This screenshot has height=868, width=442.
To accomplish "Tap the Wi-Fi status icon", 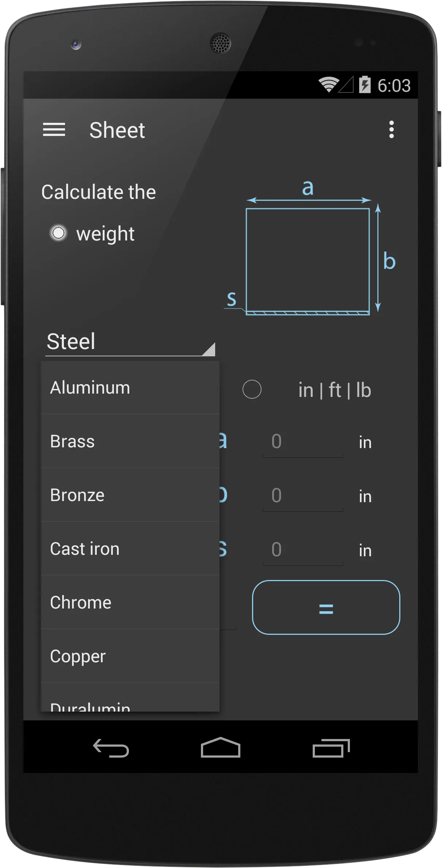I will click(328, 85).
